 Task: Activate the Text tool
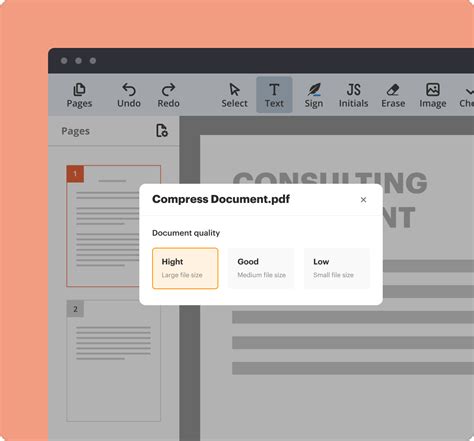[x=274, y=95]
